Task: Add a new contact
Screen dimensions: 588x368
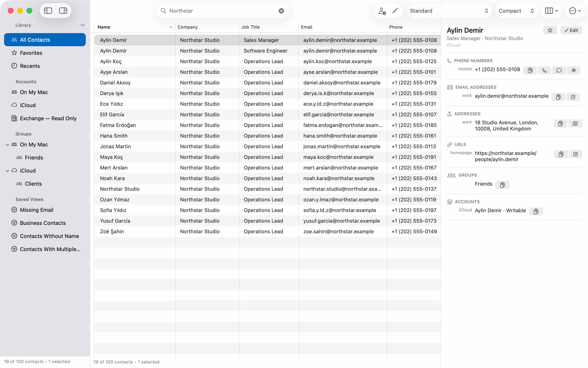Action: 382,11
